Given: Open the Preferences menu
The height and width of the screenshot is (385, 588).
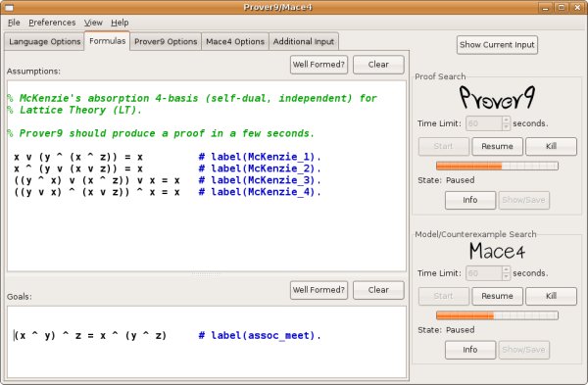Looking at the screenshot, I should (52, 23).
